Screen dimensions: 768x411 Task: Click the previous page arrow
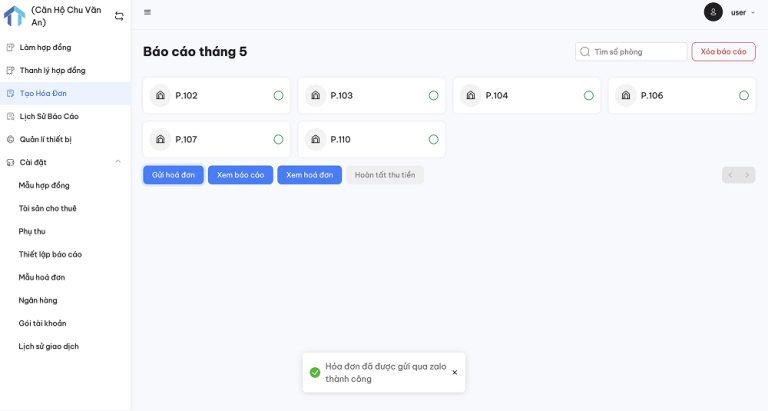pos(730,175)
